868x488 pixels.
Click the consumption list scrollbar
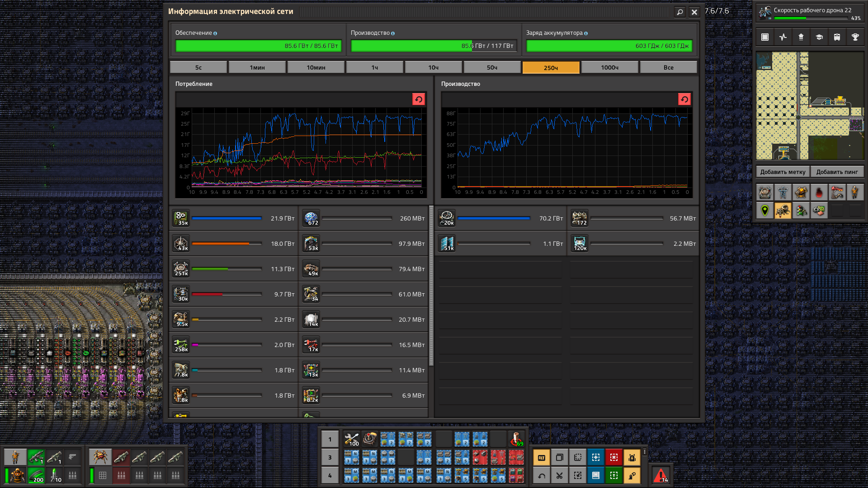(431, 286)
